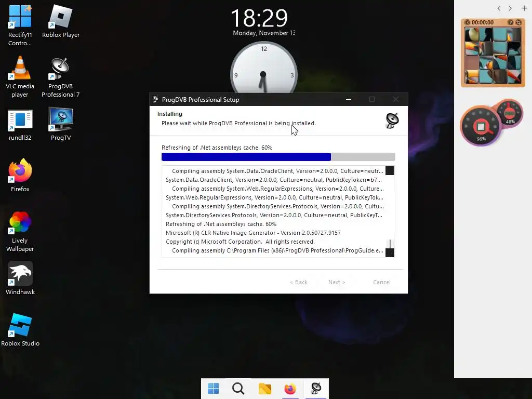Click the analog clock widget
Screen dimensions: 532x399
[x=263, y=68]
